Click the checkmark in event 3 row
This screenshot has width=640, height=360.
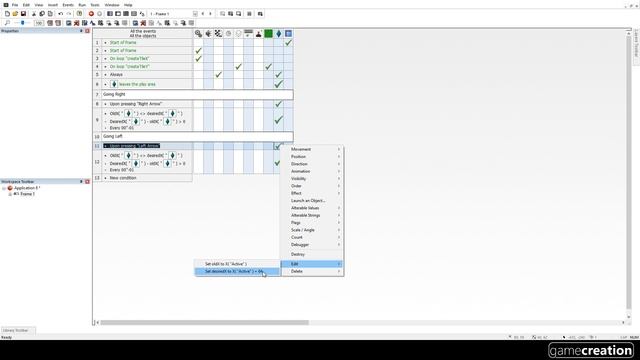[198, 58]
